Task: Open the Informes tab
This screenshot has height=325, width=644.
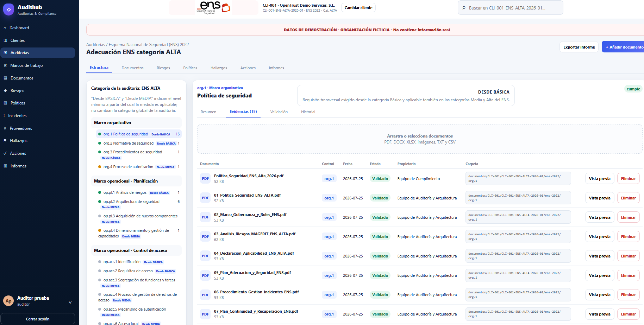Action: 276,68
